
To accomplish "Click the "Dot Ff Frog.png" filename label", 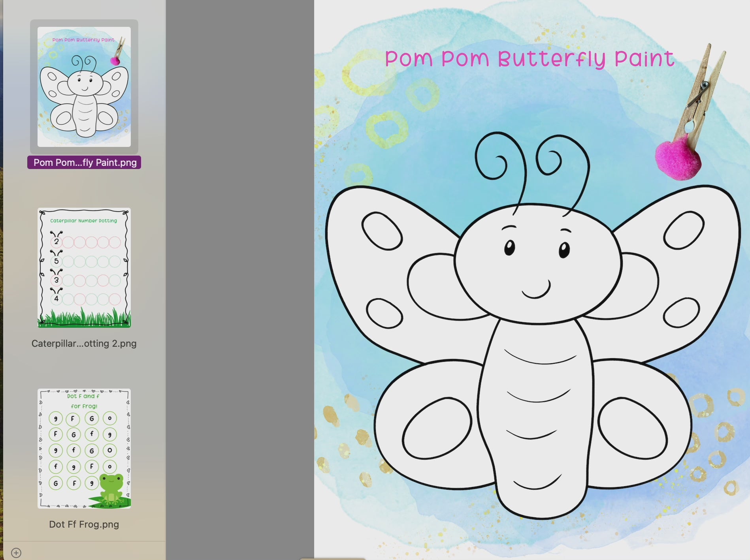I will (x=84, y=524).
